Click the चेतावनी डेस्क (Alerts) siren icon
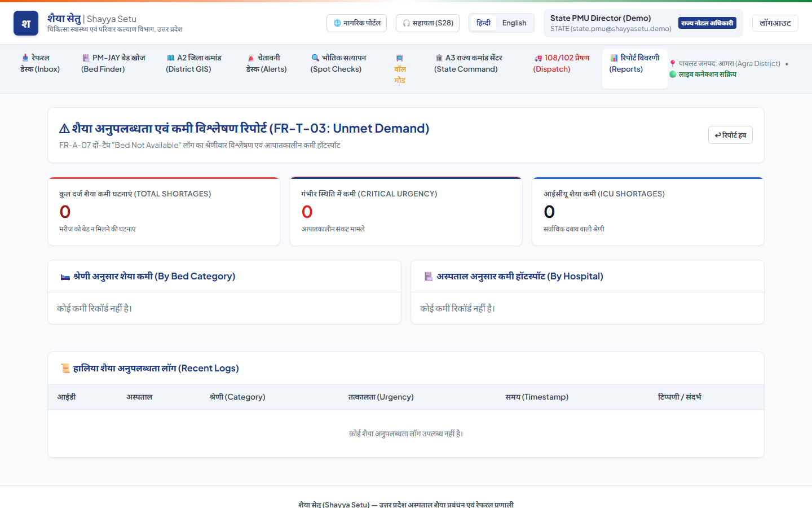Screen dimensions: 812x508 point(251,58)
